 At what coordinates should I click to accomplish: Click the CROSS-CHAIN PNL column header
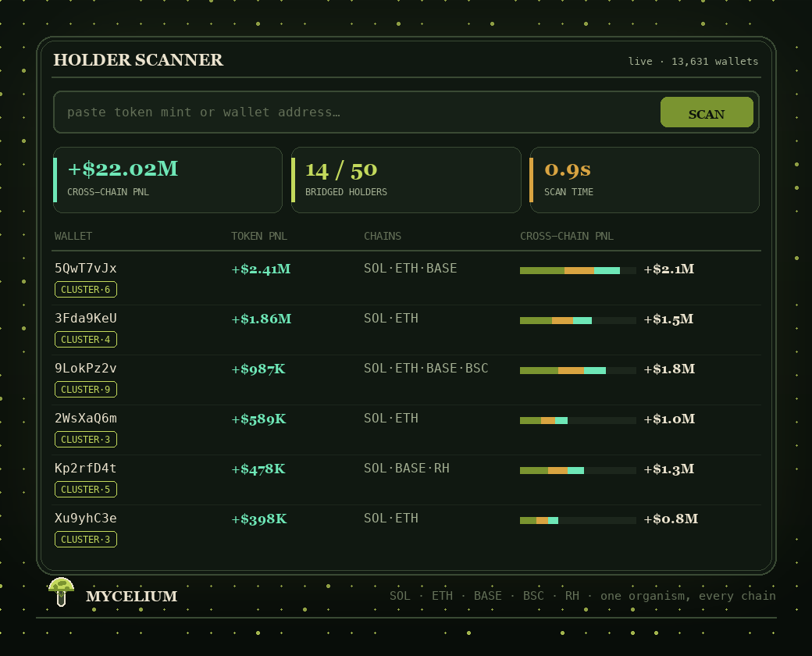point(567,237)
